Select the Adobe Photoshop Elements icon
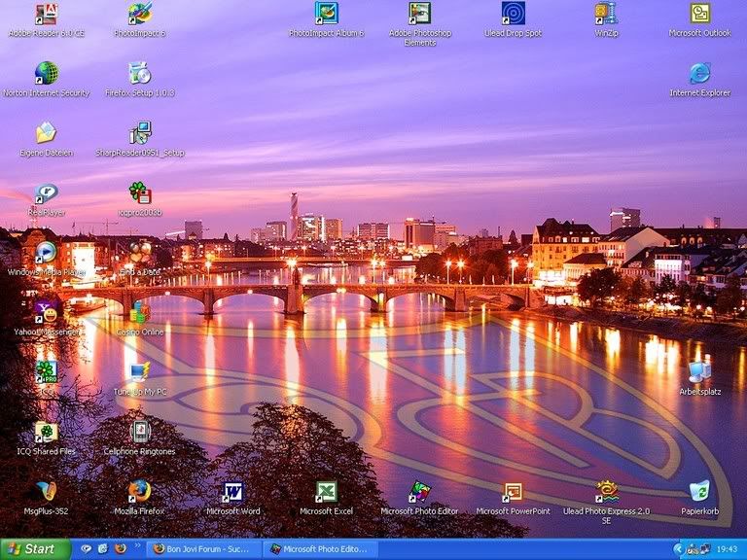The height and width of the screenshot is (560, 747). point(419,14)
